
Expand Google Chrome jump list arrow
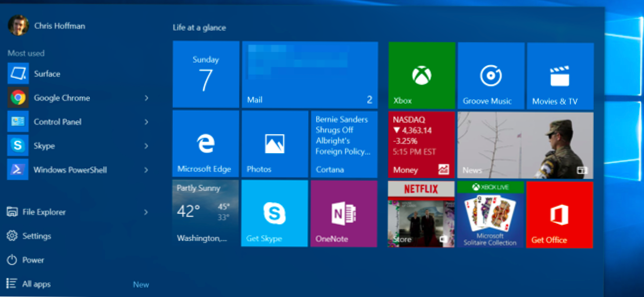146,98
